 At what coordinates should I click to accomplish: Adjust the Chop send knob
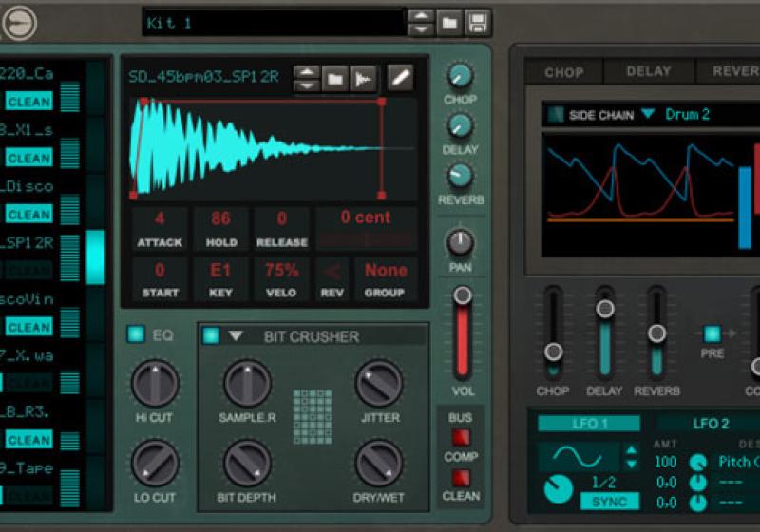click(460, 76)
